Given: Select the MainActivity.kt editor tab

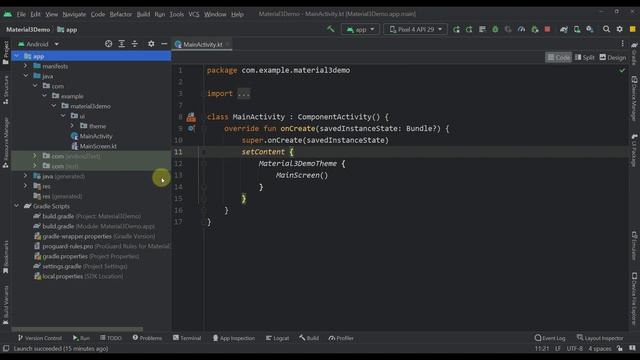Looking at the screenshot, I should click(x=202, y=44).
